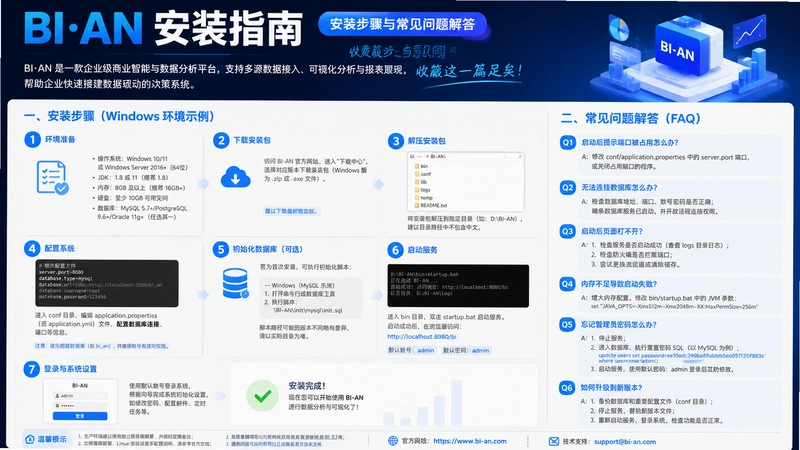
Task: Click the startup.bat terminal screenshot in step 6
Action: [458, 286]
